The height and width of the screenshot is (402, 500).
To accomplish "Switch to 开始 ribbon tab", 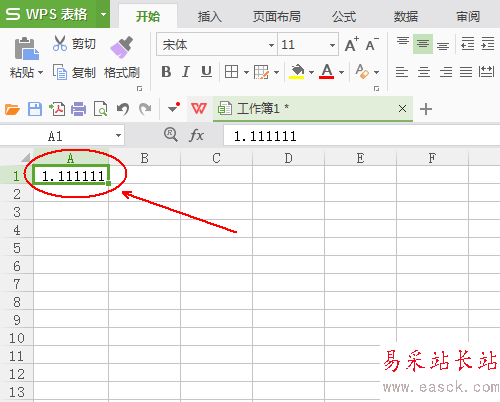I will pyautogui.click(x=148, y=16).
